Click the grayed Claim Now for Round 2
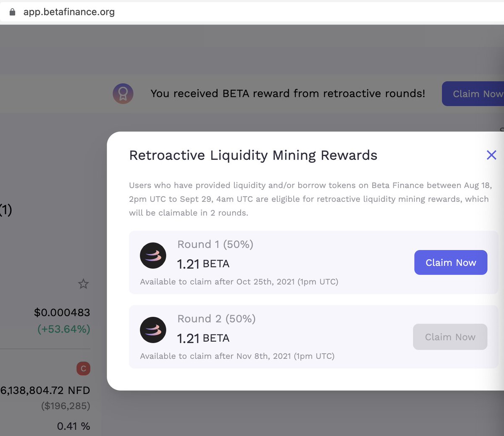This screenshot has height=436, width=504. click(450, 337)
